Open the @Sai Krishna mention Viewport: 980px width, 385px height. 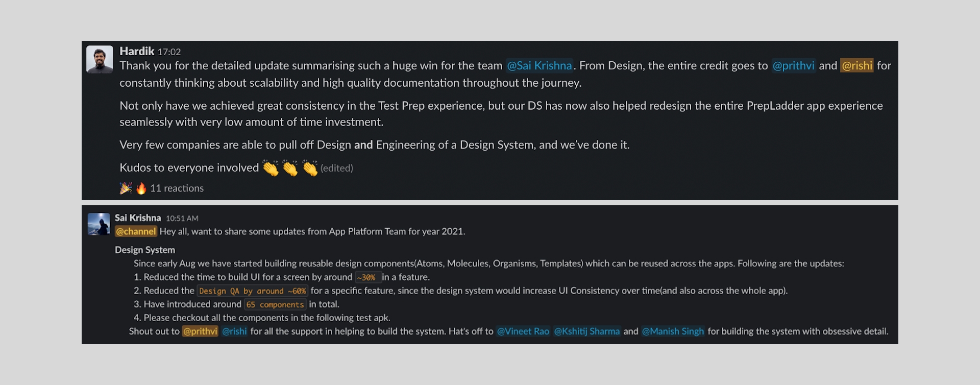pyautogui.click(x=539, y=66)
